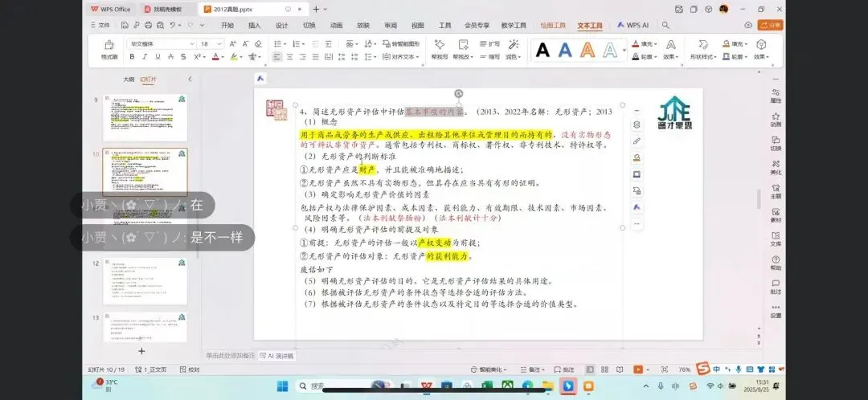Open Beautify (美化) in right sidebar
This screenshot has height=400, width=868.
(776, 167)
